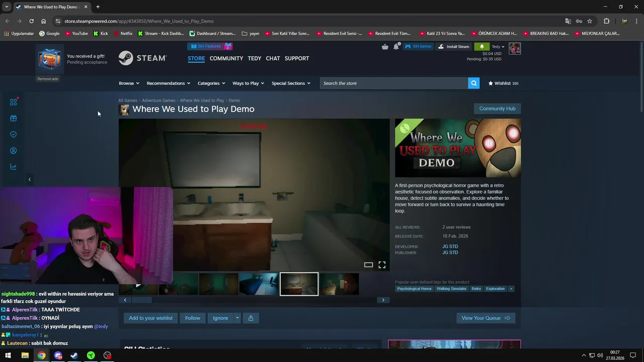Collapse the left sidebar arrow
Screen dimensions: 644x362
(29, 179)
